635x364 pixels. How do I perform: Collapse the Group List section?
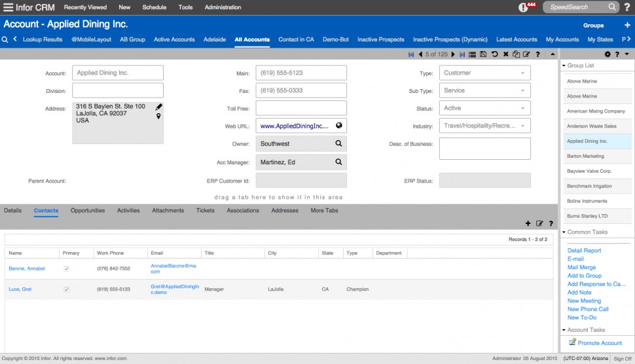tap(564, 65)
